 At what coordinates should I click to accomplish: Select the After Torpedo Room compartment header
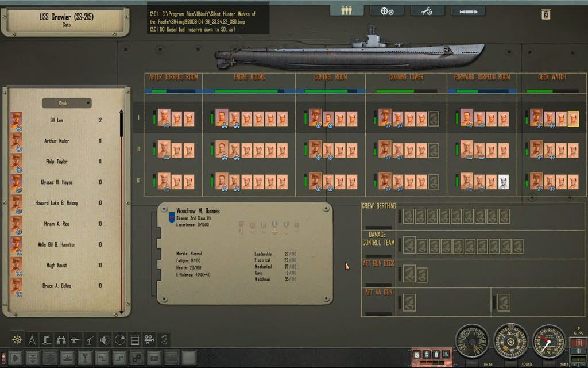(x=173, y=77)
